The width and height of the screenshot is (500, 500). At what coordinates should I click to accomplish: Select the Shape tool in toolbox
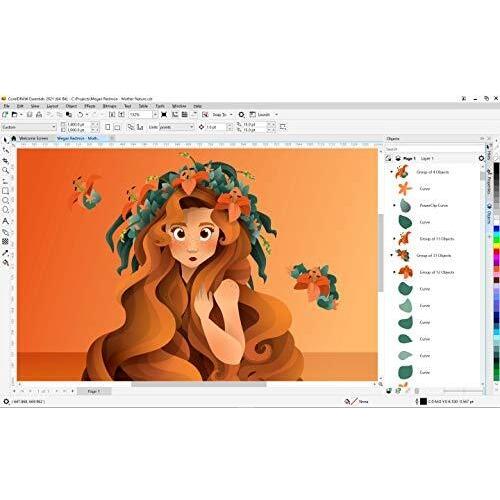click(6, 150)
